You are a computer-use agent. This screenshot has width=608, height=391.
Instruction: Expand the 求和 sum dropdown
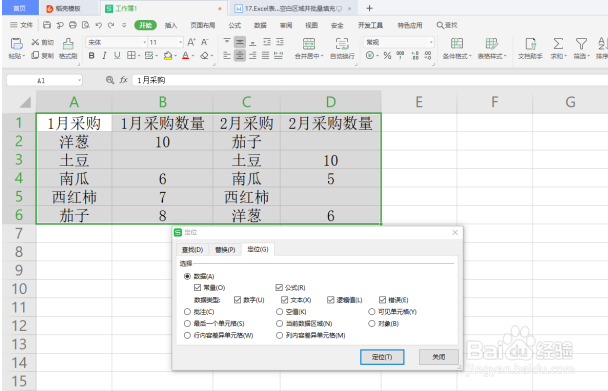point(565,56)
